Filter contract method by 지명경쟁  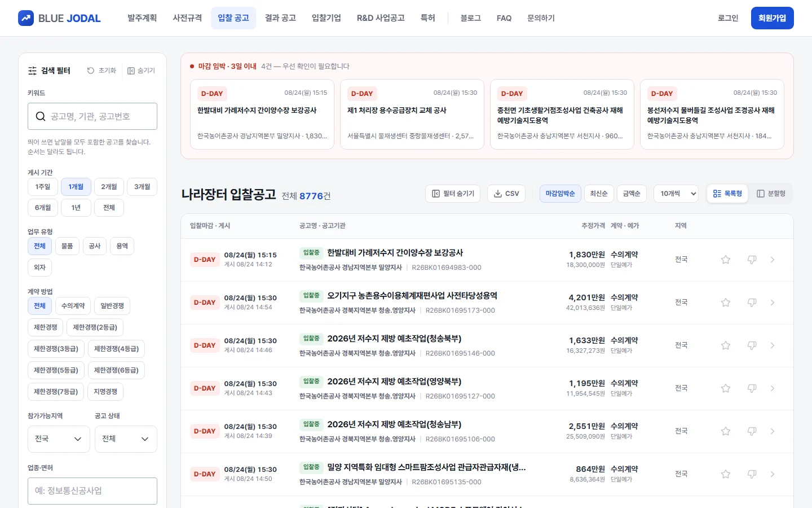click(x=105, y=392)
